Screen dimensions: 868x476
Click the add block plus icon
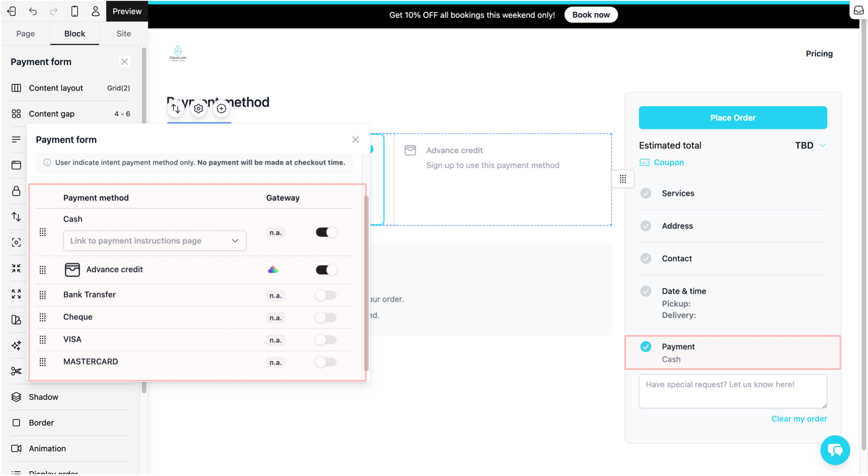(x=221, y=109)
